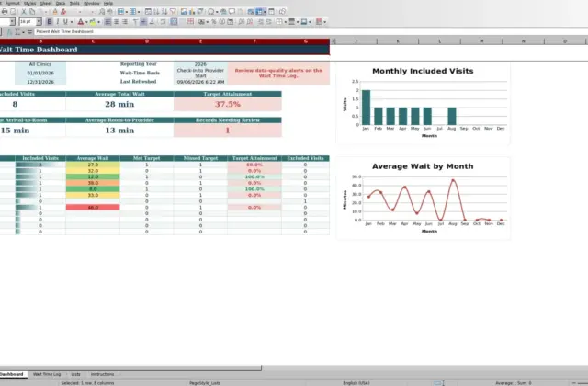Open the font name dropdown arrow
This screenshot has width=588, height=386.
tap(12, 22)
